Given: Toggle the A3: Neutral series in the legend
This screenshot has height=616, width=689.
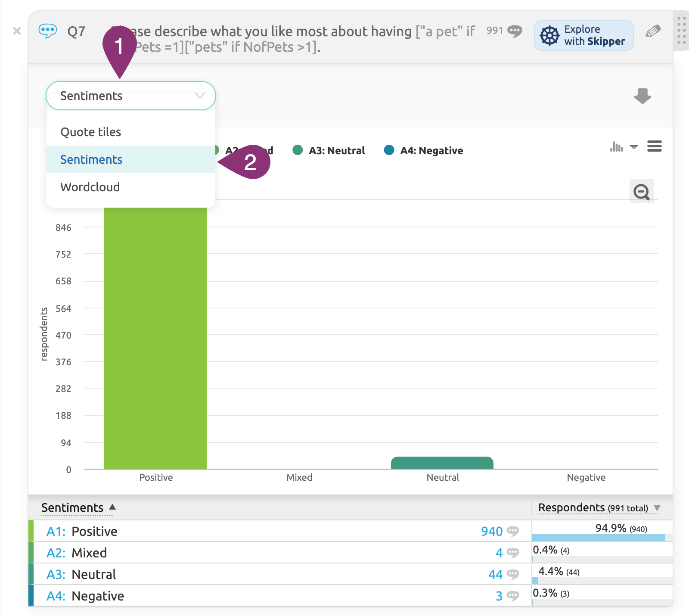Looking at the screenshot, I should click(329, 150).
